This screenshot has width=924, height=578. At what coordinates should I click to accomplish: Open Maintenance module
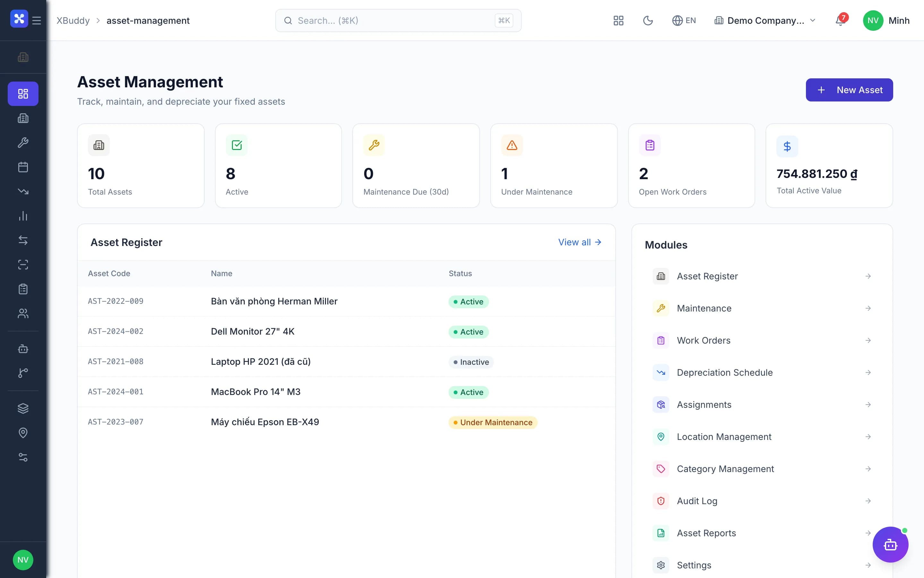coord(762,308)
